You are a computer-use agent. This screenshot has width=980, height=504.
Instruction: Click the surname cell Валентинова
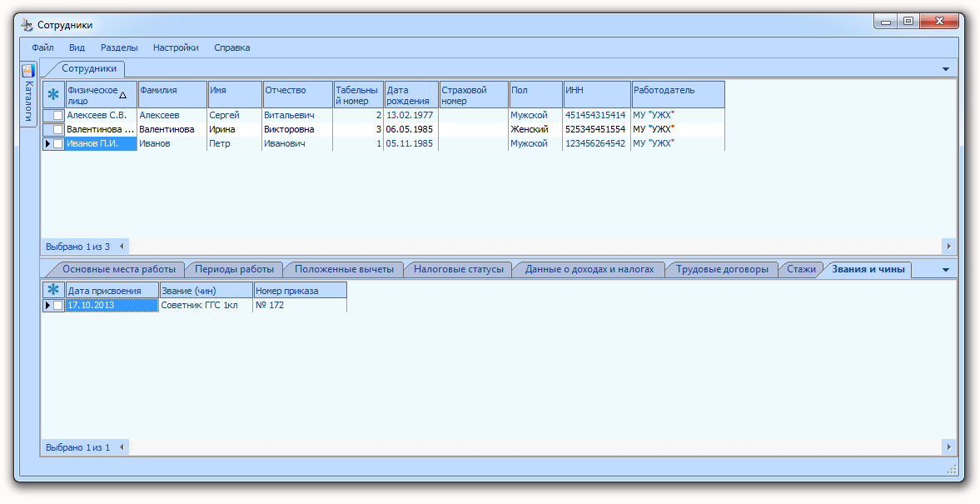(x=172, y=129)
